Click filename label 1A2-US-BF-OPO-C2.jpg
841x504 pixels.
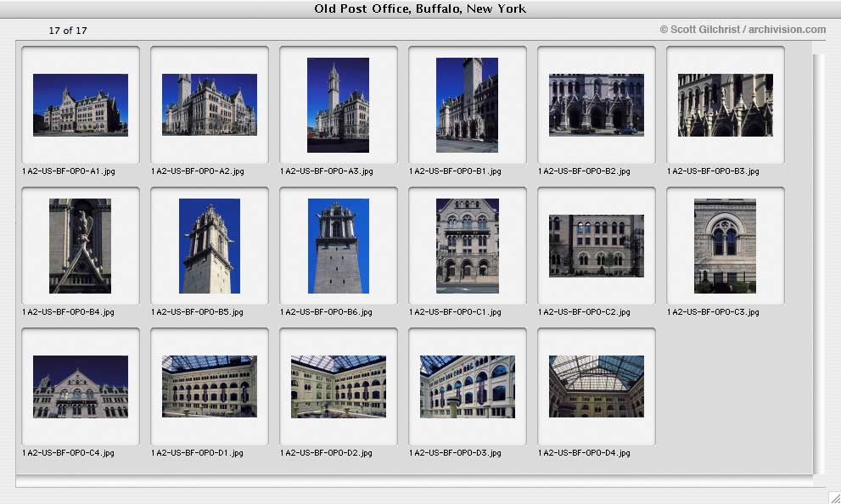point(584,312)
